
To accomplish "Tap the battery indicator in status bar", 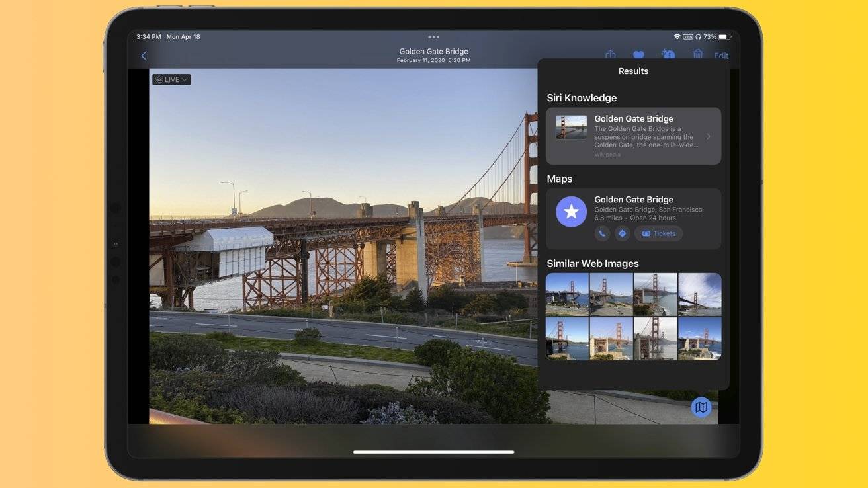I will pos(724,37).
